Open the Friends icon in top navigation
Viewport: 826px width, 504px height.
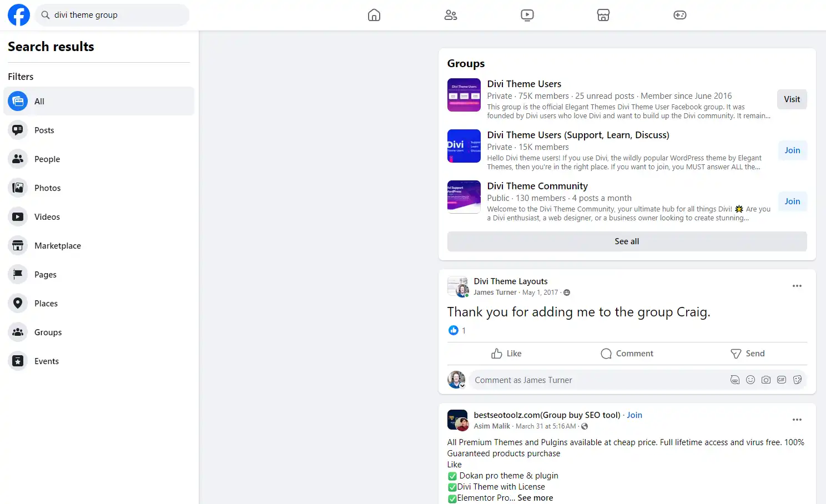(451, 15)
